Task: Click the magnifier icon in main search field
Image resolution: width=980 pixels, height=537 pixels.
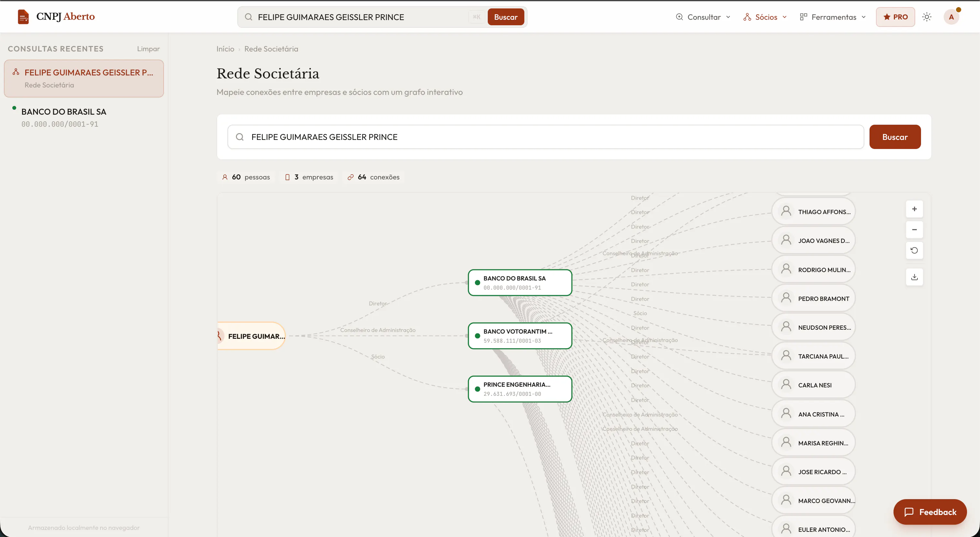Action: 240,137
